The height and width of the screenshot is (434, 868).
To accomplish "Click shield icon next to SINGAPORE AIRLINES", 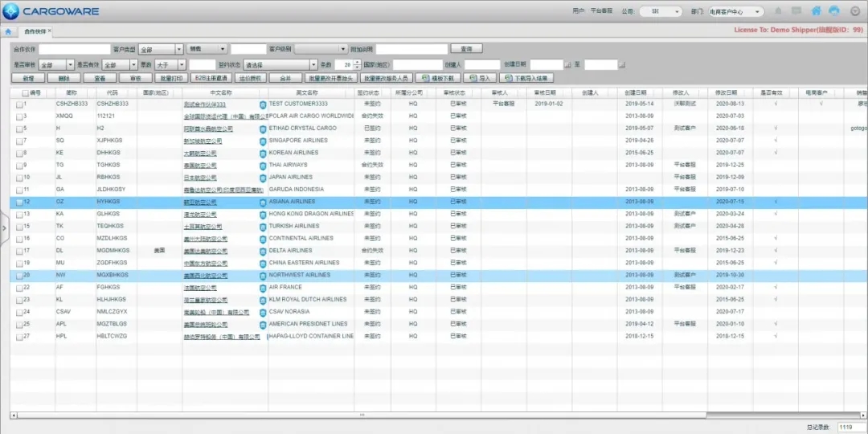I will (x=263, y=141).
